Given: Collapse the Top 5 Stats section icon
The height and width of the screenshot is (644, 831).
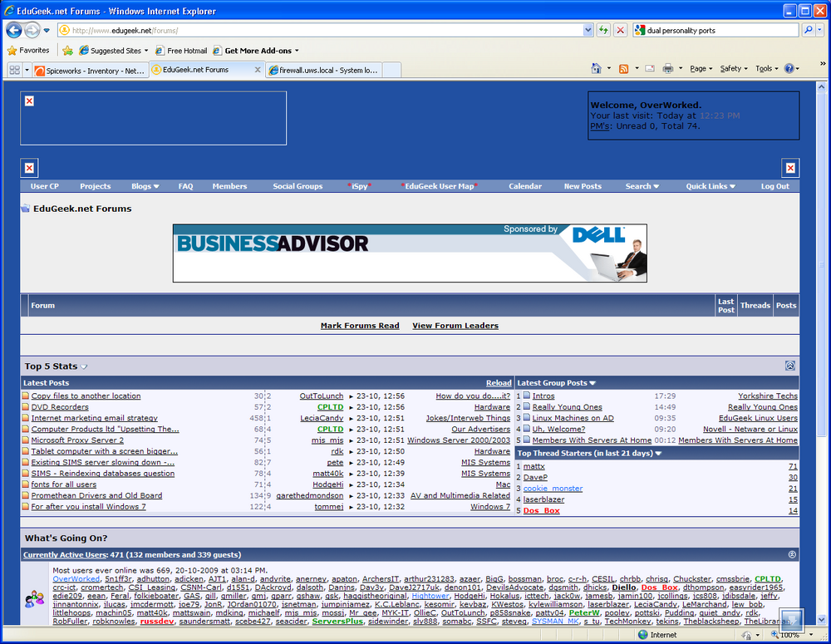Looking at the screenshot, I should pos(789,366).
